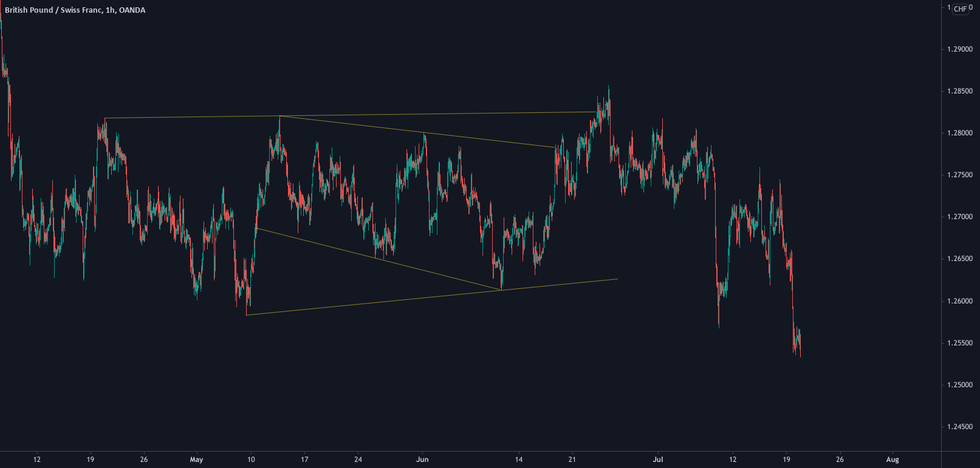
Task: Select the 1.25000 price axis label
Action: click(x=960, y=385)
